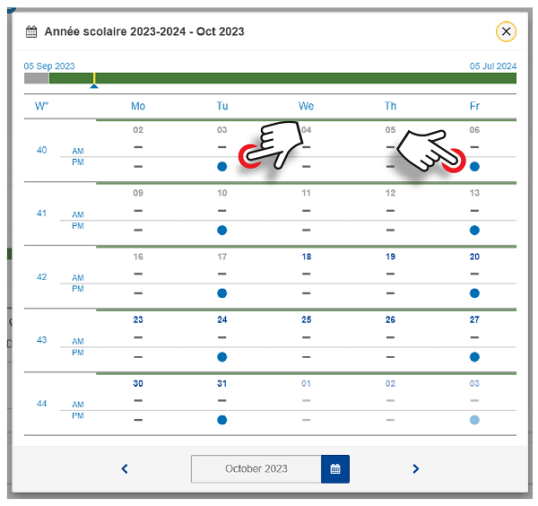Select the PM dot for Tuesday 03
Image resolution: width=538 pixels, height=506 pixels.
[222, 167]
